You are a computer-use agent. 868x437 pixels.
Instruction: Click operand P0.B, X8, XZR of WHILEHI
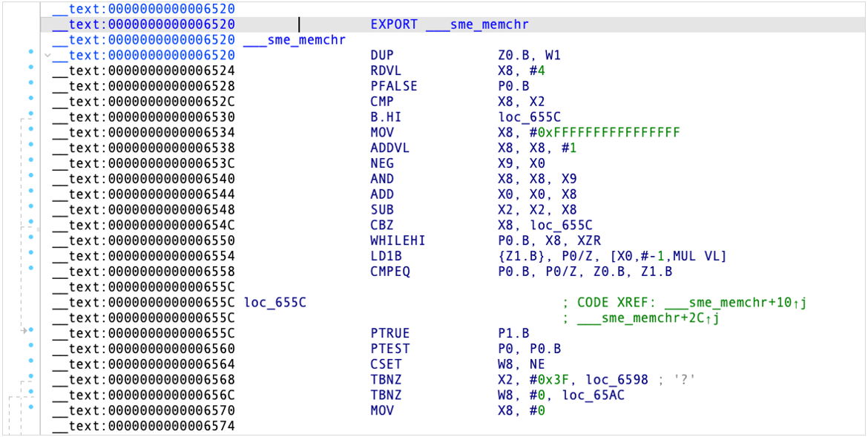(550, 241)
